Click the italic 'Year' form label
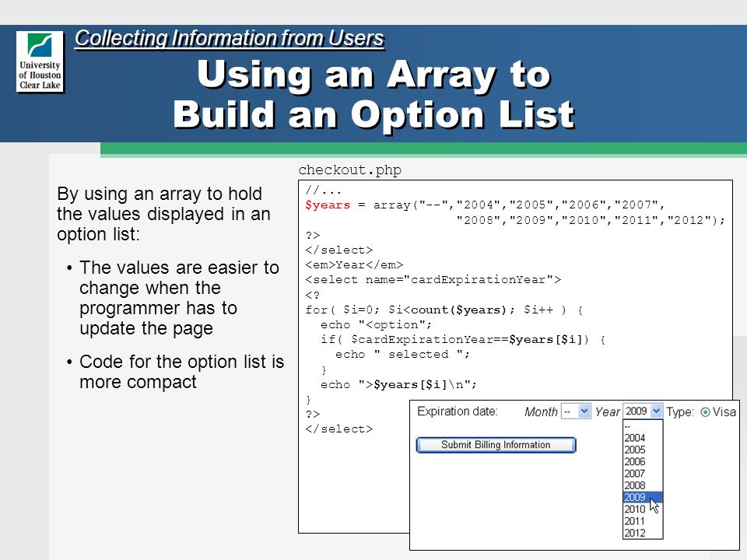747x560 pixels. click(x=608, y=412)
